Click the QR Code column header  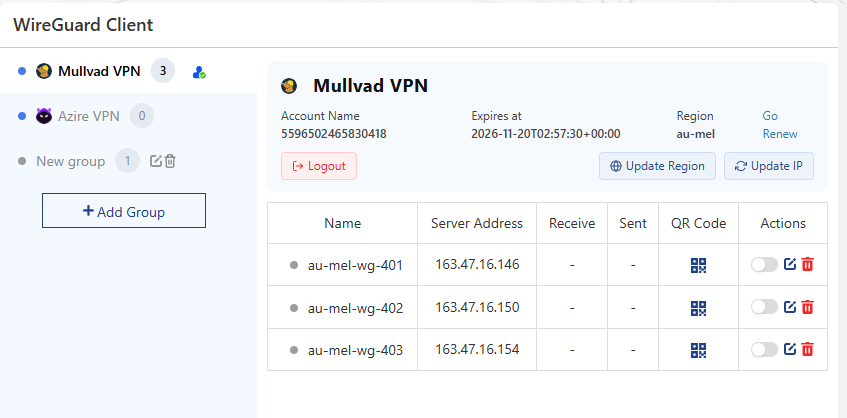pos(698,223)
